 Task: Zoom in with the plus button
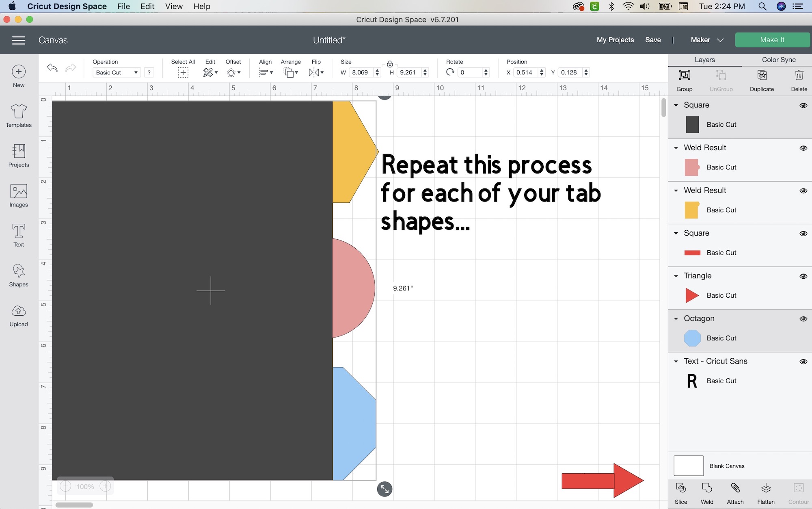tap(105, 486)
